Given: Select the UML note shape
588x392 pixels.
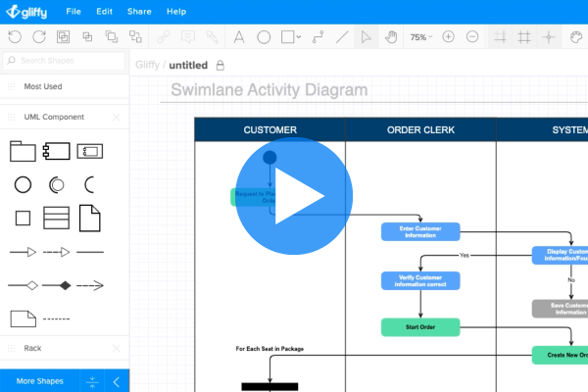Looking at the screenshot, I should pos(23,318).
